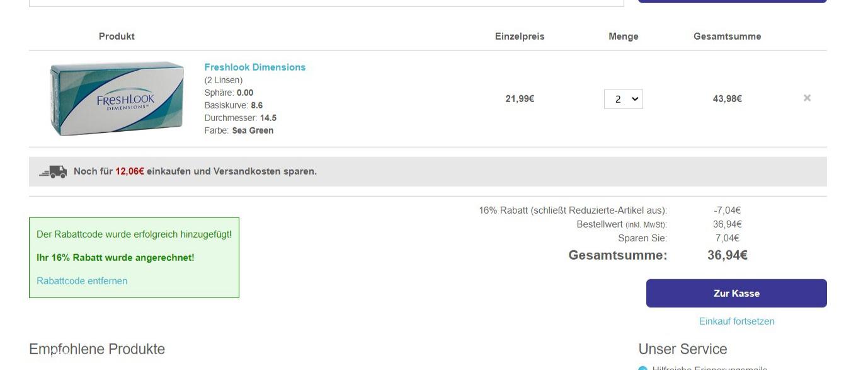Screen dimensions: 868x370
Task: Click the 16% Rabatt discount line label
Action: [x=573, y=211]
